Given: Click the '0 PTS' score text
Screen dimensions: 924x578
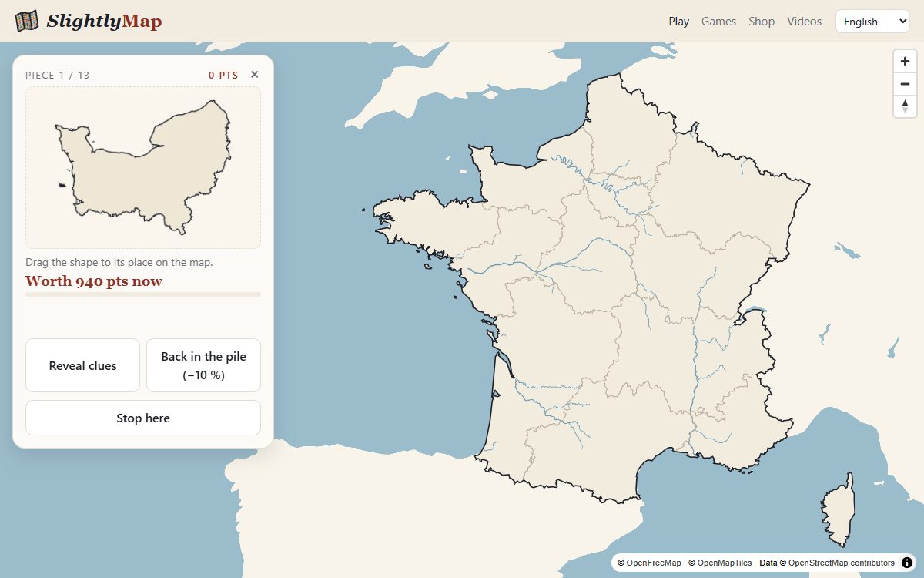Looking at the screenshot, I should [x=223, y=75].
